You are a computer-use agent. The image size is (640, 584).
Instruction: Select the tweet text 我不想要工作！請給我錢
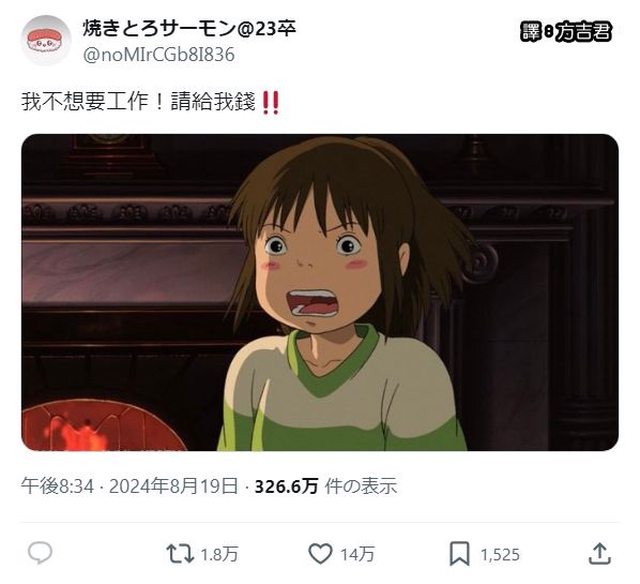click(139, 101)
